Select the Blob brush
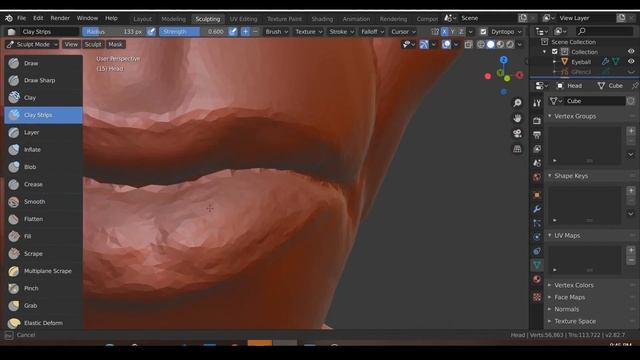Viewport: 640px width, 360px height. coord(43,167)
